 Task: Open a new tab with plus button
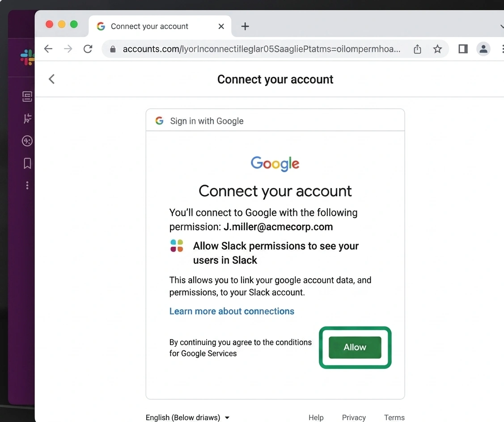tap(245, 26)
